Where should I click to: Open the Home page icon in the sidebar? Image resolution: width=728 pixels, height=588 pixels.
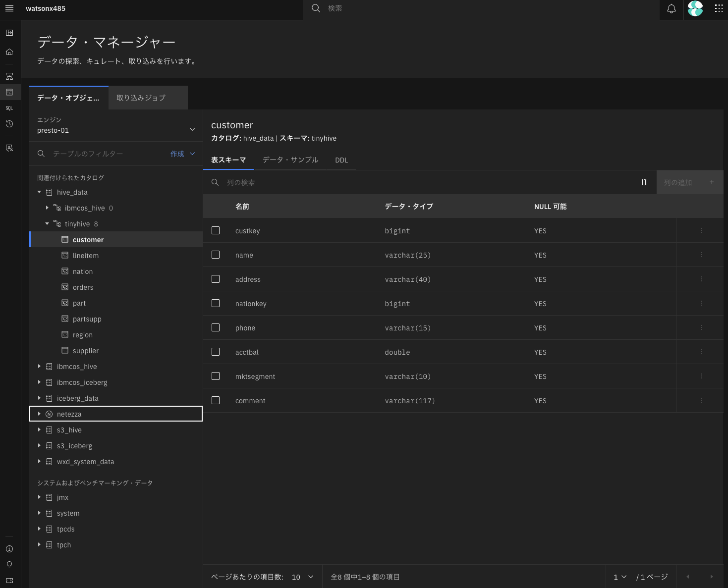(9, 52)
